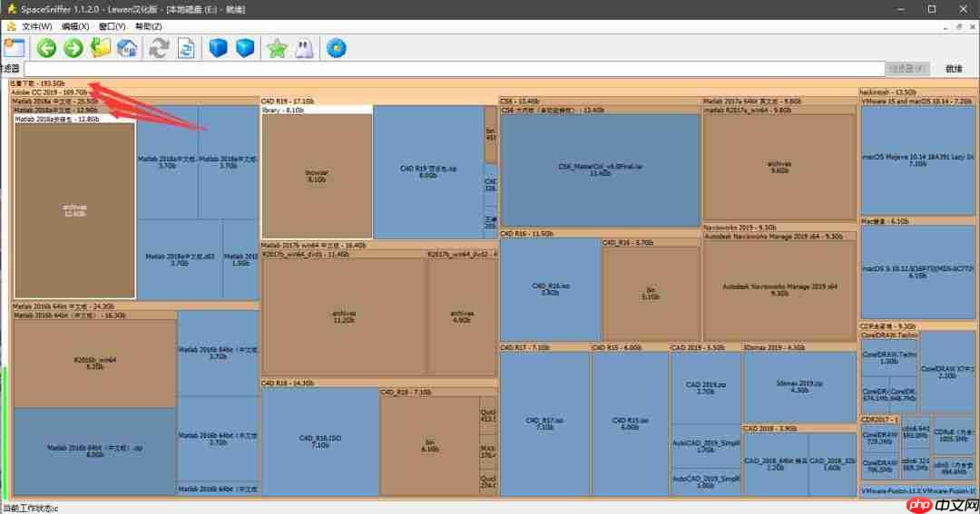Select the C4D_R17.iso 7.1Gb block
980x514 pixels.
click(545, 424)
